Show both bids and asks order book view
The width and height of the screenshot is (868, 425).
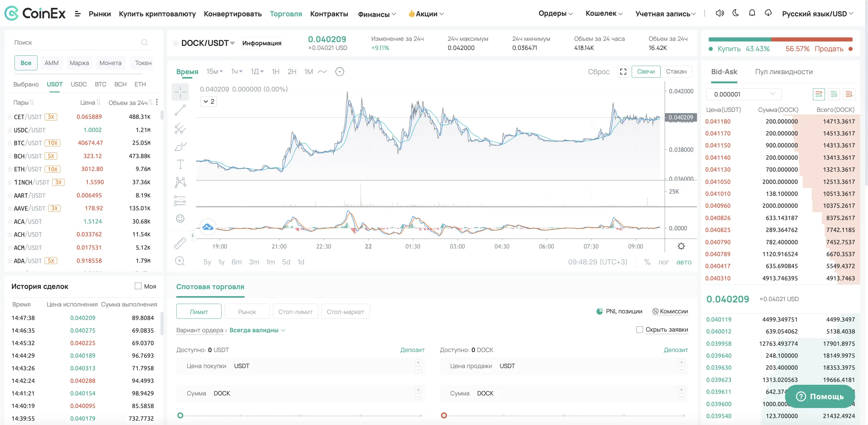[x=818, y=94]
